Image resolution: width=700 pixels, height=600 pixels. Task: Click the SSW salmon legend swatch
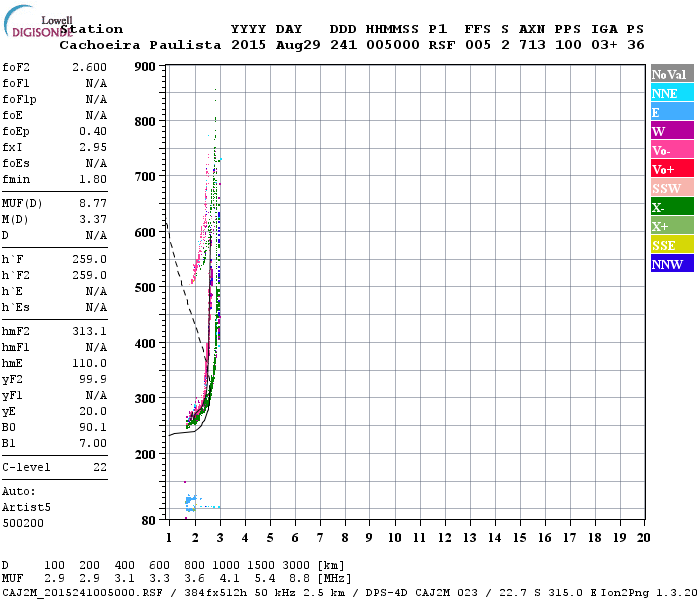(672, 188)
